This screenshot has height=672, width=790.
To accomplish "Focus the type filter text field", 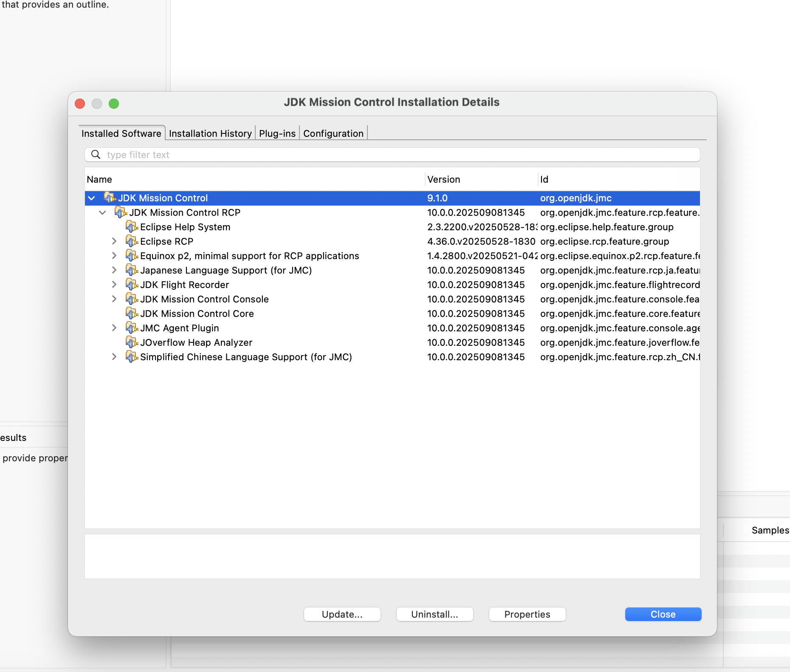I will pos(392,155).
